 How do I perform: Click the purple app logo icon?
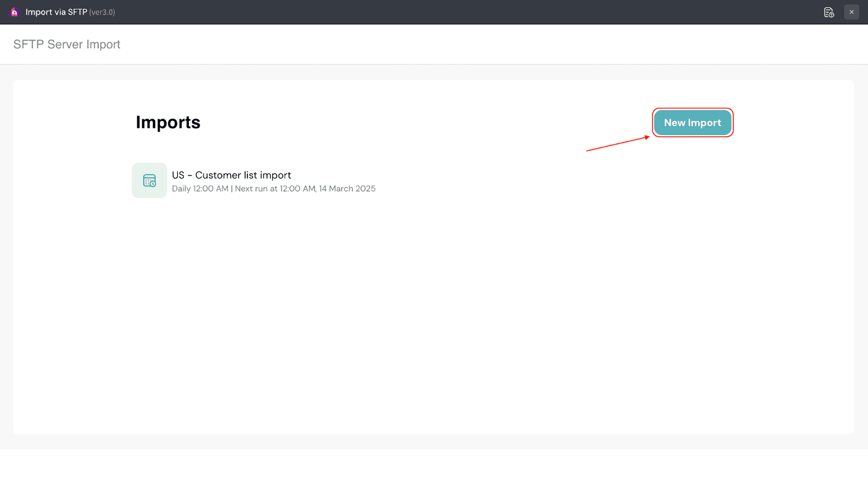[14, 12]
